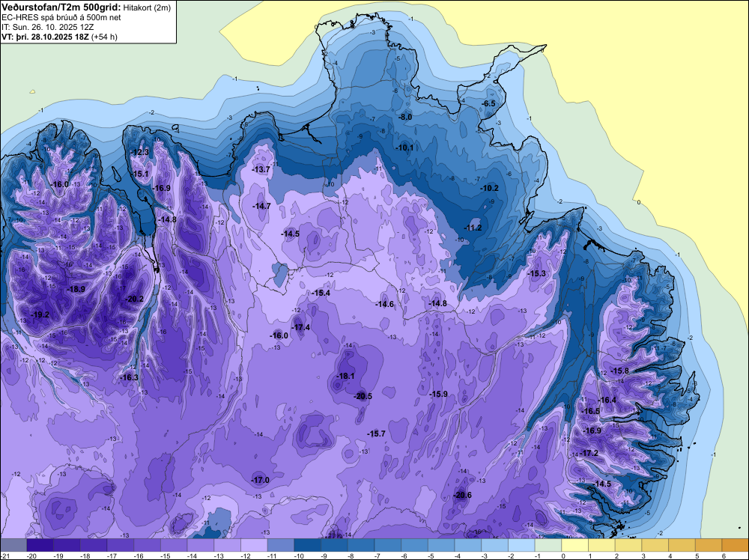The image size is (749, 560).
Task: Select the 0 legend tick label
Action: 563,556
